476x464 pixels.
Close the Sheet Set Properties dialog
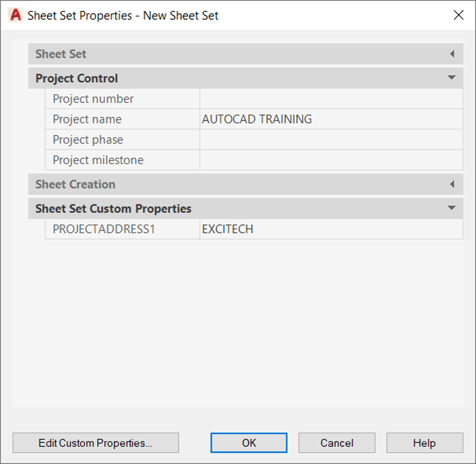[458, 15]
